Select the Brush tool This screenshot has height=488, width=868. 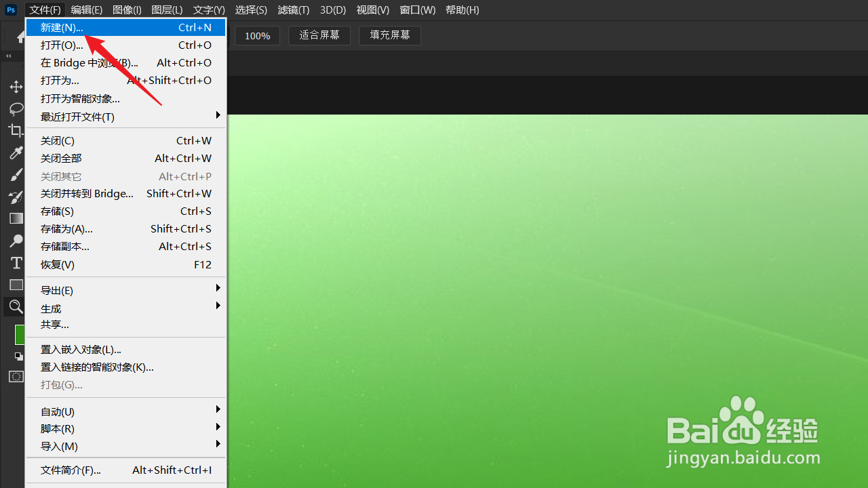coord(16,174)
